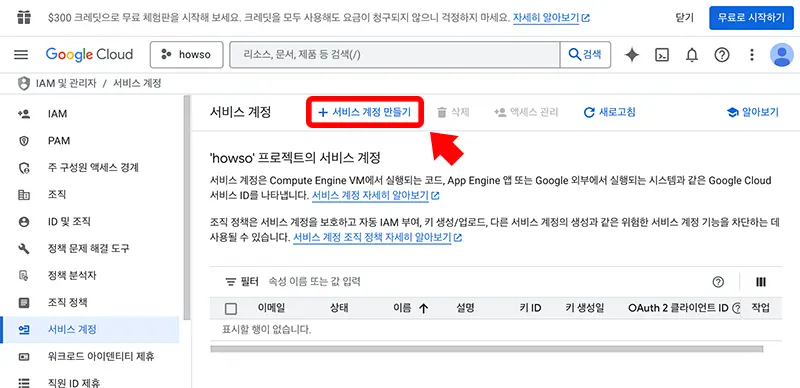Open the hamburger navigation menu
Image resolution: width=800 pixels, height=388 pixels.
pos(21,55)
